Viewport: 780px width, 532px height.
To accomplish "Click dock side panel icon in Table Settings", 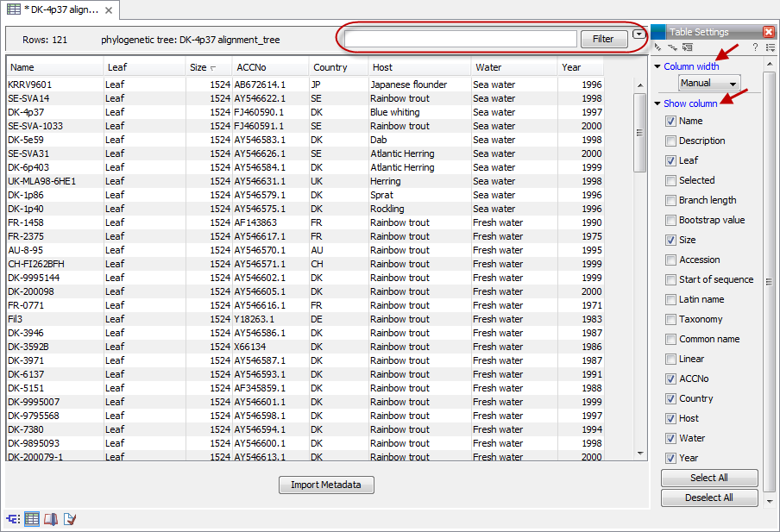I will tap(688, 47).
